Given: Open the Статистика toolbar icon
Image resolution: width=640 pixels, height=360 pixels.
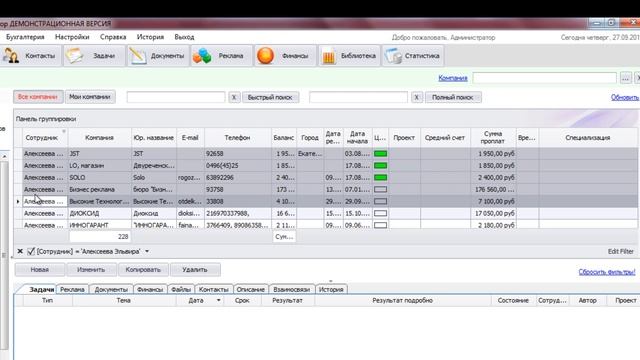Looking at the screenshot, I should coord(393,56).
